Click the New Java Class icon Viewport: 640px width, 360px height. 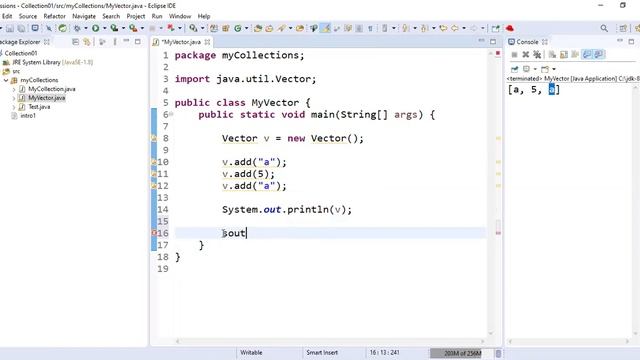tap(238, 28)
